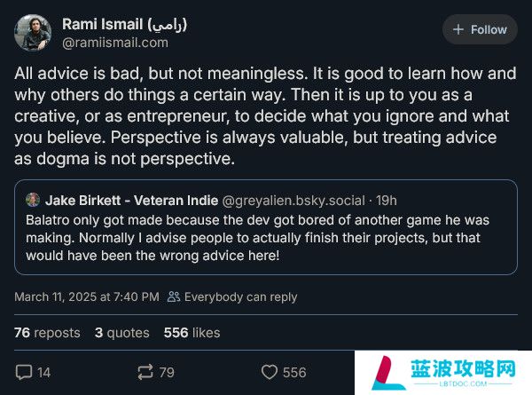The height and width of the screenshot is (395, 532).
Task: Click Jake Birkett's small avatar in quoted post
Action: pyautogui.click(x=33, y=200)
